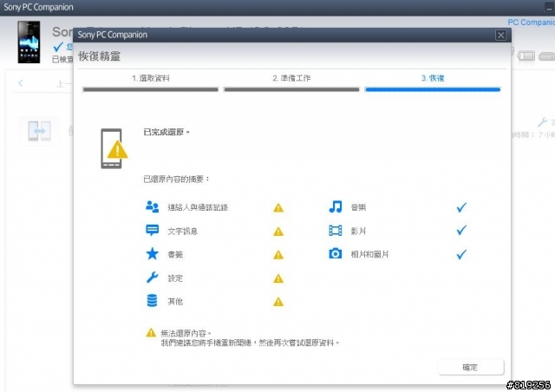Click the phone with warning icon
The height and width of the screenshot is (392, 555).
[114, 148]
